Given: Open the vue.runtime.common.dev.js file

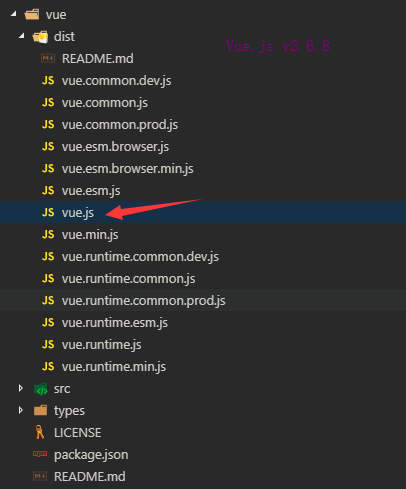Looking at the screenshot, I should point(140,257).
